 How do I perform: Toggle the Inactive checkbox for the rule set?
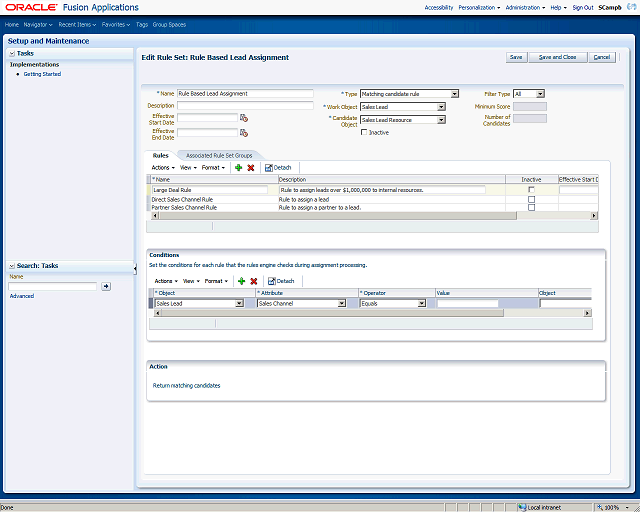(x=364, y=132)
